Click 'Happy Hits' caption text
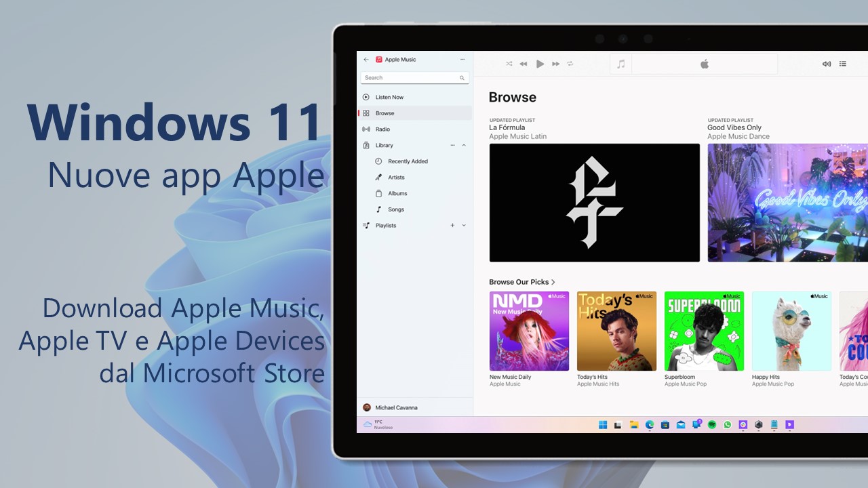This screenshot has width=868, height=488. [x=766, y=377]
